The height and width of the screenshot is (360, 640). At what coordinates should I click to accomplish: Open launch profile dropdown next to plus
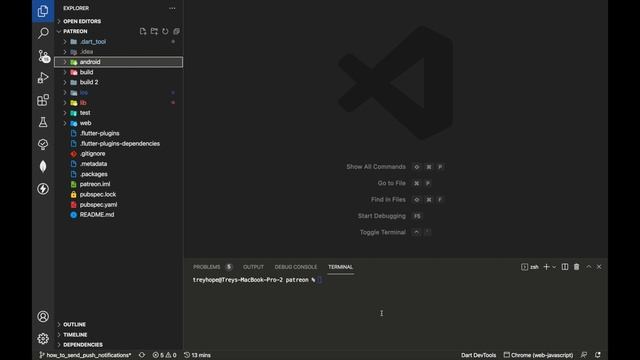coord(554,267)
